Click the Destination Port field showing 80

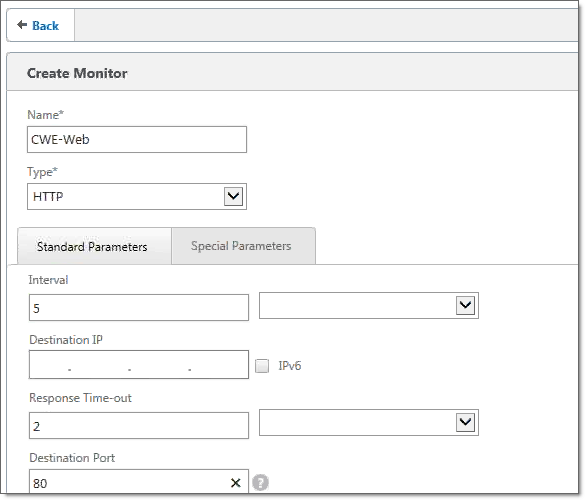(x=139, y=482)
